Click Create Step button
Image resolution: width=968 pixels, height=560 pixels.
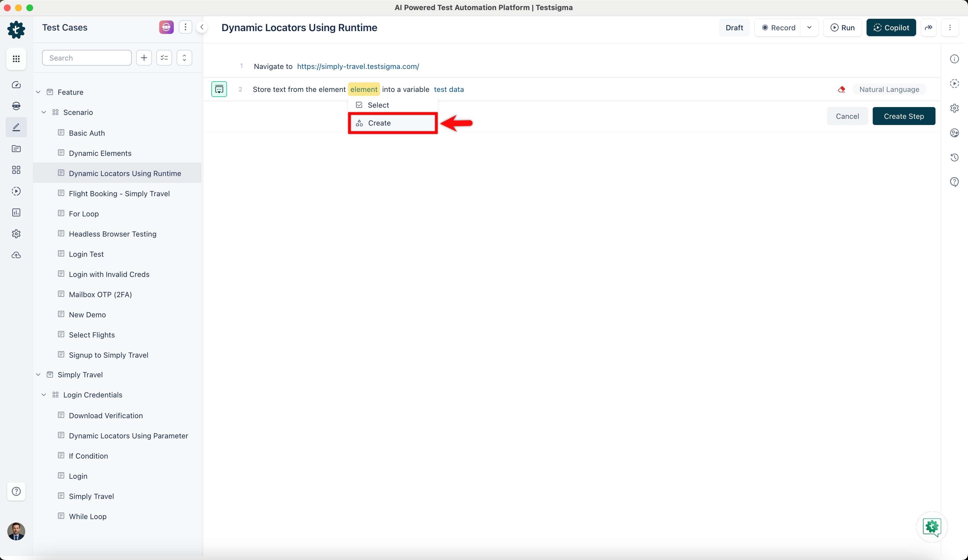click(904, 116)
